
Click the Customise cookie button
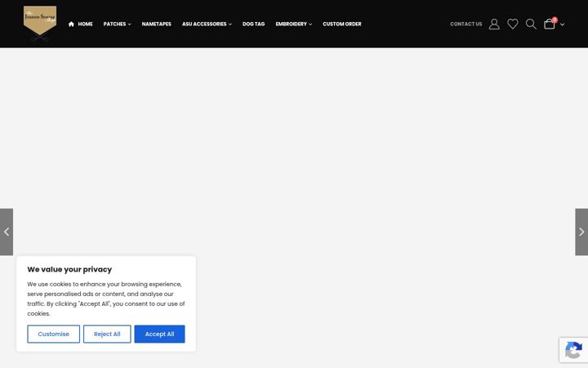pyautogui.click(x=54, y=334)
